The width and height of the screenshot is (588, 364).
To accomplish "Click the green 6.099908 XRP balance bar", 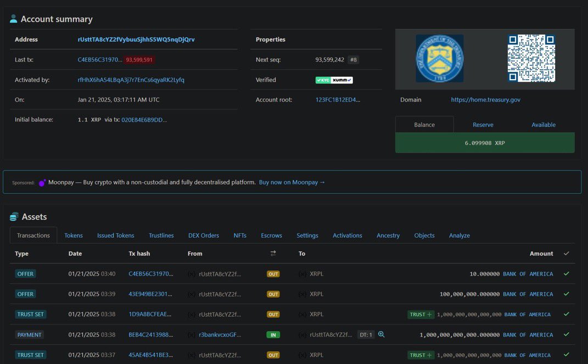I will (484, 143).
